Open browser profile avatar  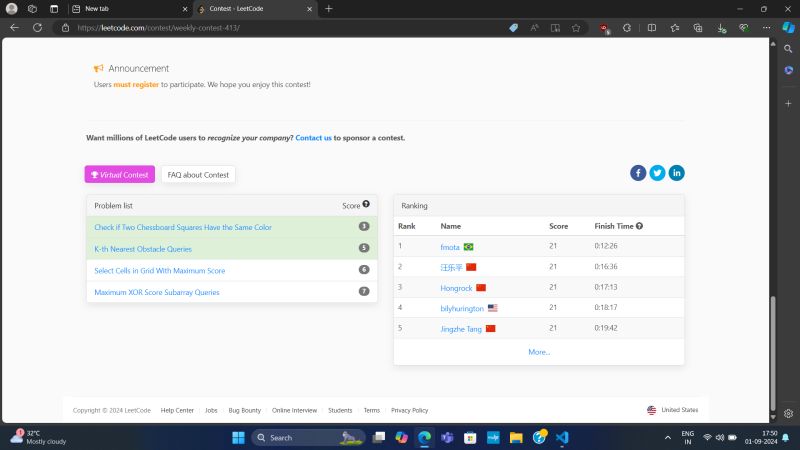11,9
